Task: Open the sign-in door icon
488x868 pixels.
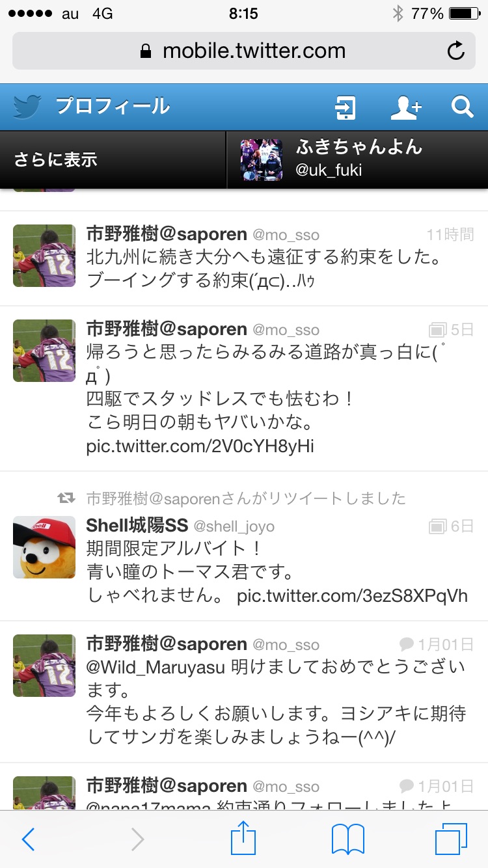Action: tap(344, 107)
